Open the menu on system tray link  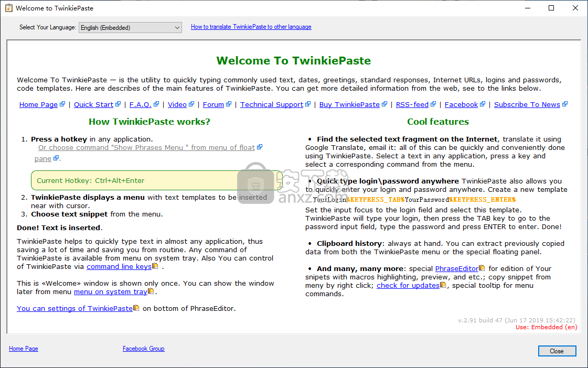111,291
